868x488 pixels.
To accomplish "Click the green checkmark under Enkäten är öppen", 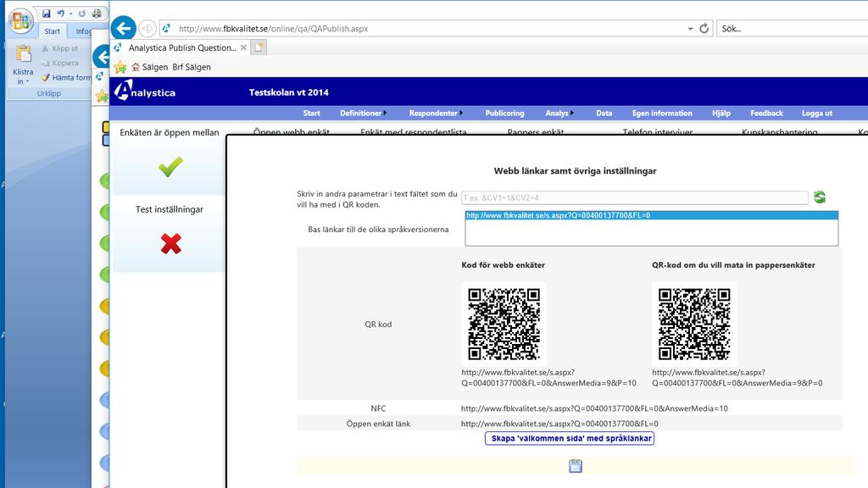I will point(170,167).
